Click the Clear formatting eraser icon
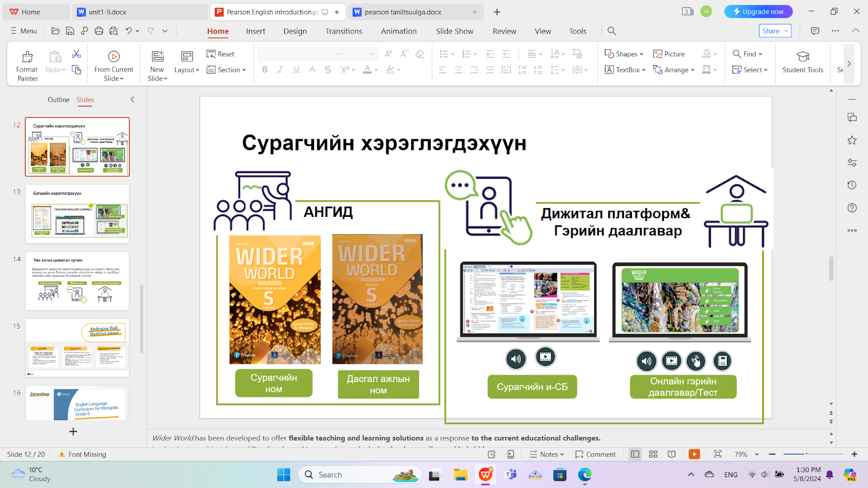 click(419, 54)
